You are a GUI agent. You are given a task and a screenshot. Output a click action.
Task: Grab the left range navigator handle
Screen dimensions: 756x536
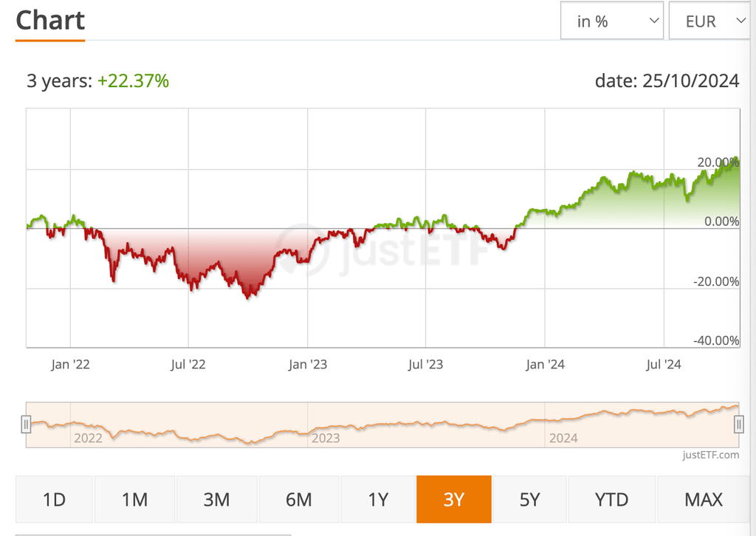click(x=26, y=424)
